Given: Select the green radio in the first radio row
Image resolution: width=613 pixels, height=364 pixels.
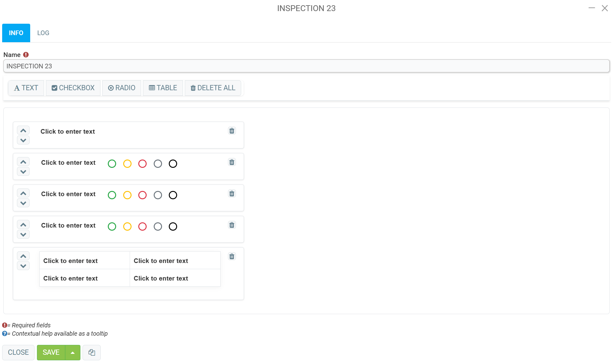Looking at the screenshot, I should click(x=112, y=164).
